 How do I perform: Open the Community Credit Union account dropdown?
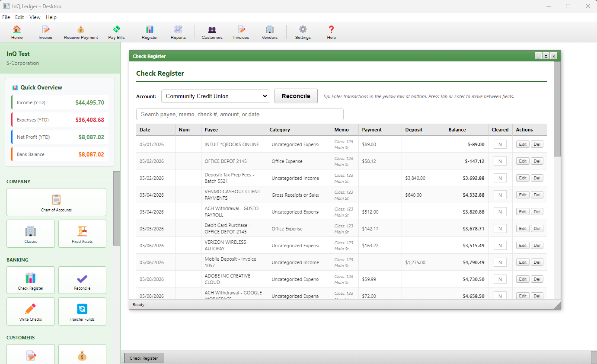(215, 96)
